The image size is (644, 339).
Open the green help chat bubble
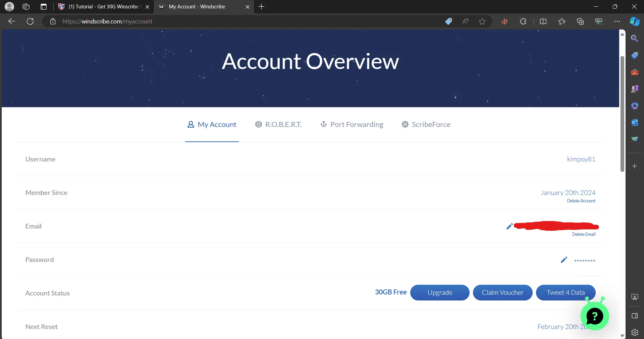(595, 316)
